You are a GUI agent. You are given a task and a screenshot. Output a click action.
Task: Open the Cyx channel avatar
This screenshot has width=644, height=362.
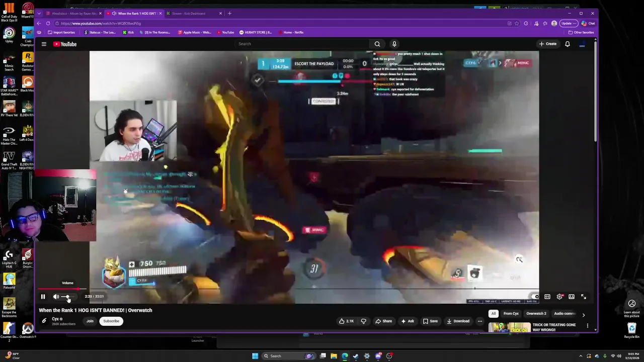[44, 321]
